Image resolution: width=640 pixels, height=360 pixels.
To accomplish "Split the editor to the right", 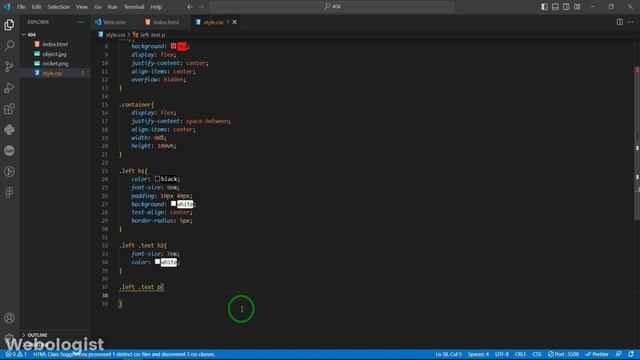I will 620,22.
